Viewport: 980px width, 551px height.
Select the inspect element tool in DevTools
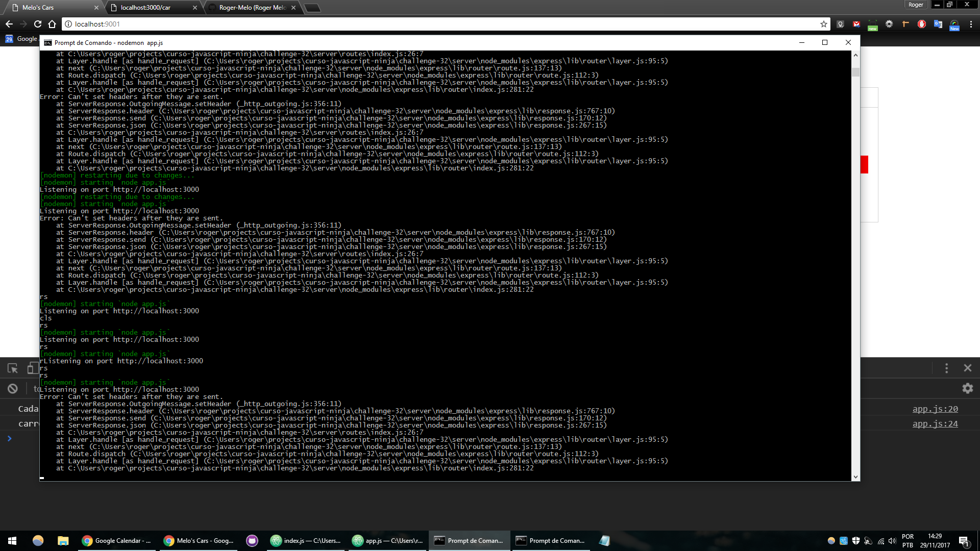12,368
